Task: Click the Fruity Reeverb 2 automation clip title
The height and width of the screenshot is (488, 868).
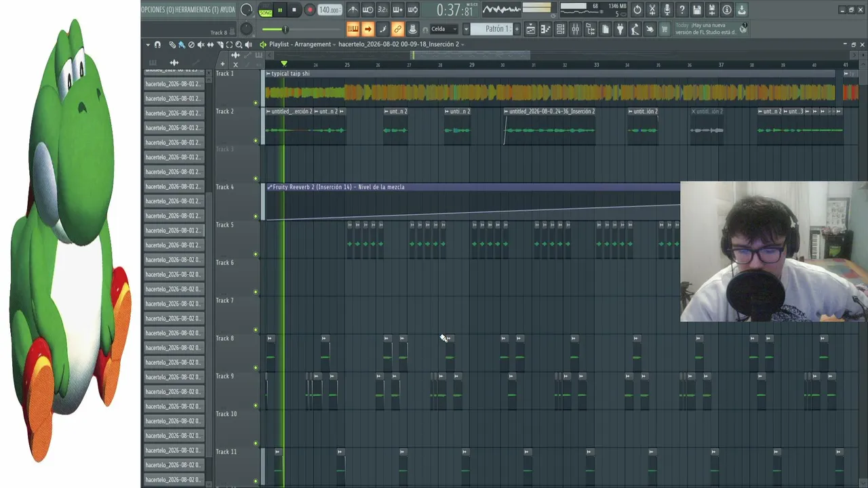Action: click(337, 187)
